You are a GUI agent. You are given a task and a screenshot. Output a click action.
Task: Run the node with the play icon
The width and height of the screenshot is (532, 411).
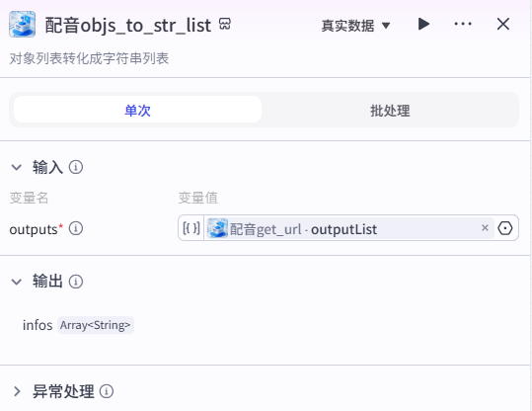click(x=423, y=24)
